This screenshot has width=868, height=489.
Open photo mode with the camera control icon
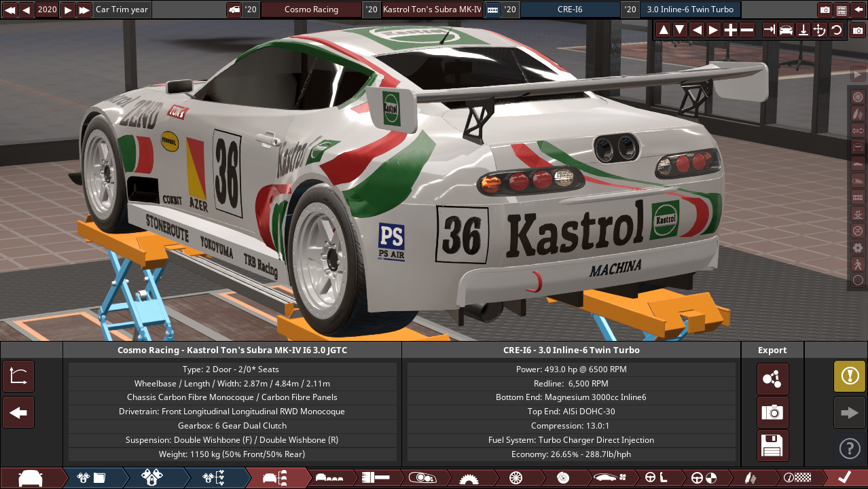[858, 30]
